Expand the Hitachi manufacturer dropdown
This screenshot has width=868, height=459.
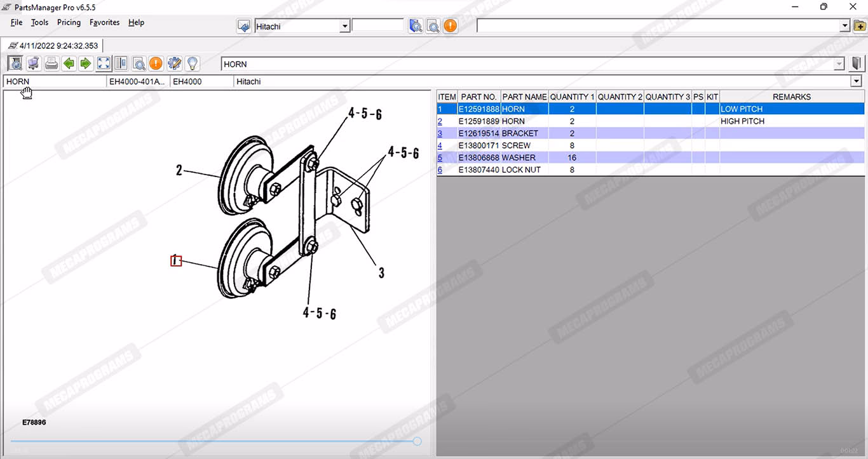[x=344, y=27]
